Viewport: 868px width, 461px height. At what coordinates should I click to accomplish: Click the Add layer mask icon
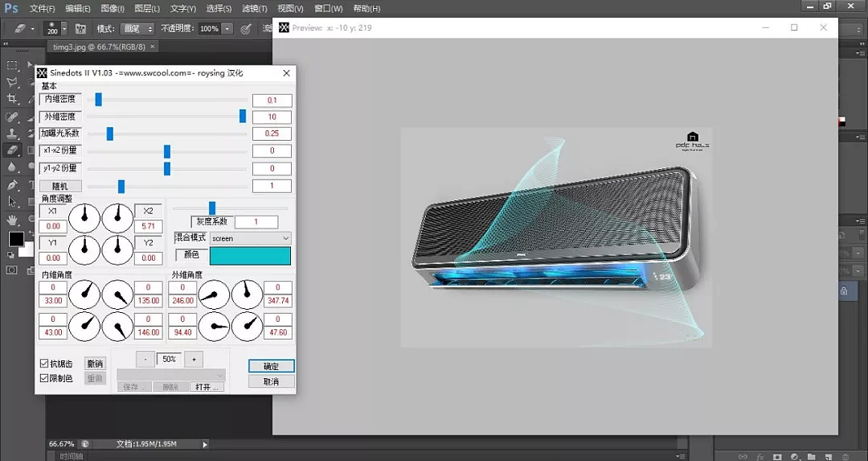pyautogui.click(x=777, y=457)
